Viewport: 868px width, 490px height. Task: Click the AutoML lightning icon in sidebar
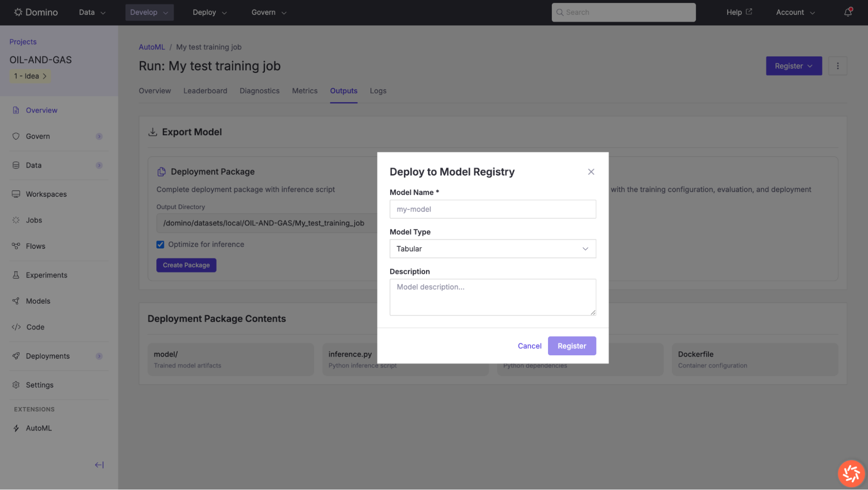click(16, 428)
